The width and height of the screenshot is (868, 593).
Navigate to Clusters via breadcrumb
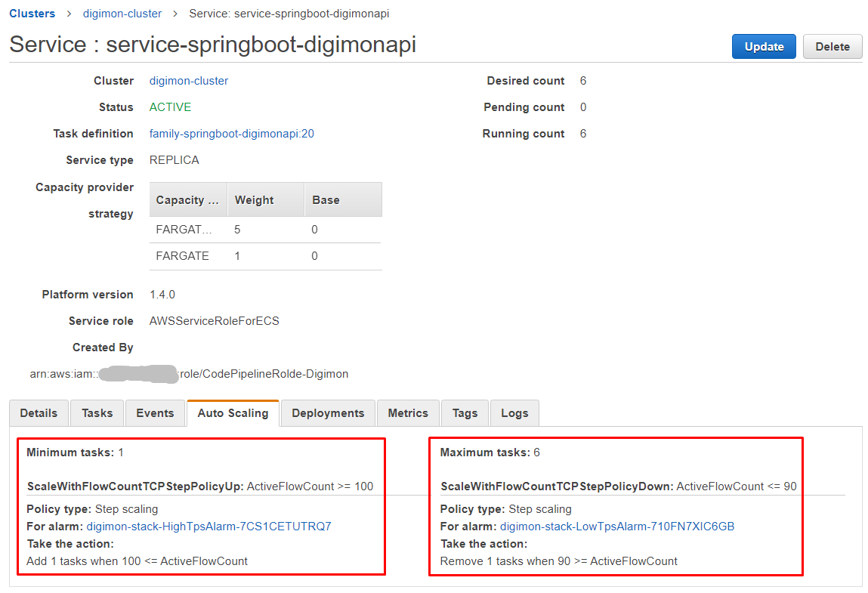(x=32, y=13)
